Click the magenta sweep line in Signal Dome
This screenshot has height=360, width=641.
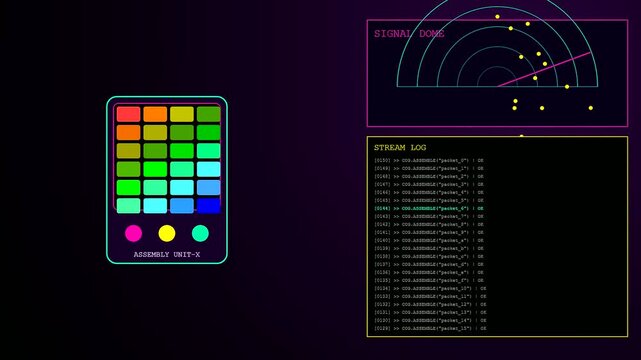(544, 69)
